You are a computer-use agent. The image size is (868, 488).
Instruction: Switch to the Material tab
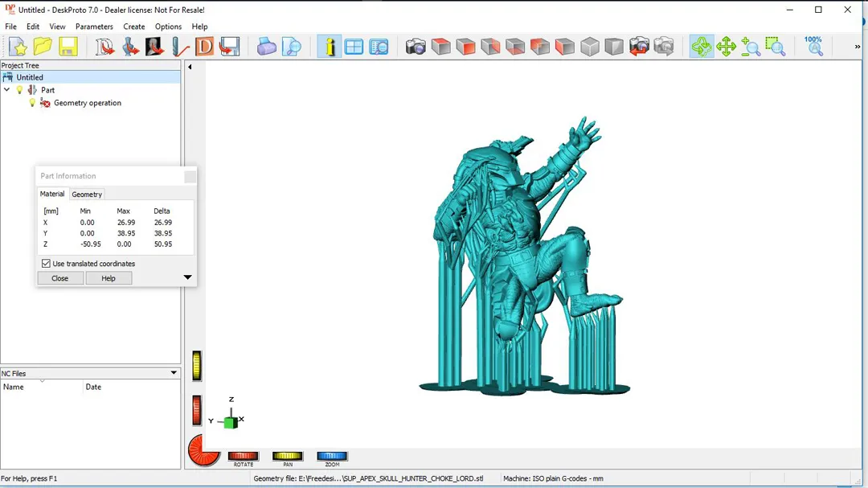pos(52,194)
